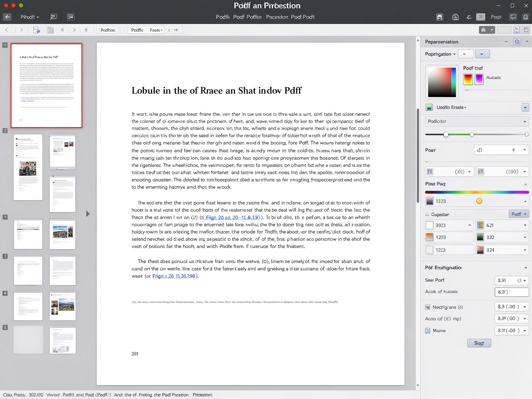Select the first page thumbnail with red border
532x399 pixels.
[x=46, y=85]
